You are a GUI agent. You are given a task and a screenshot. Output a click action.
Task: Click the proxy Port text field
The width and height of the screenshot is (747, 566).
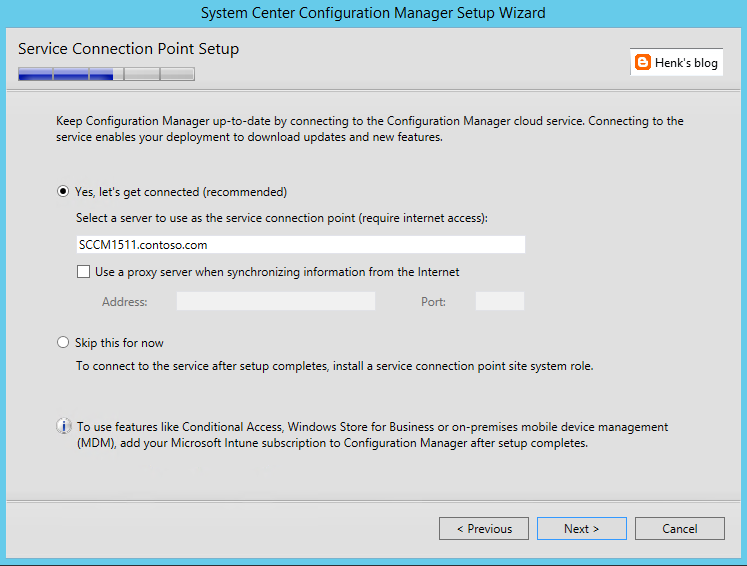click(x=500, y=301)
